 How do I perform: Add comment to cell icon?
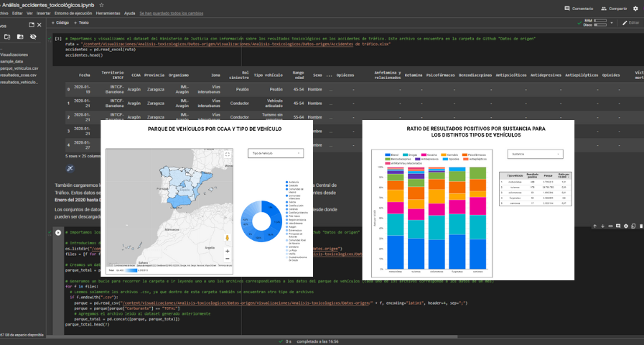coord(618,226)
